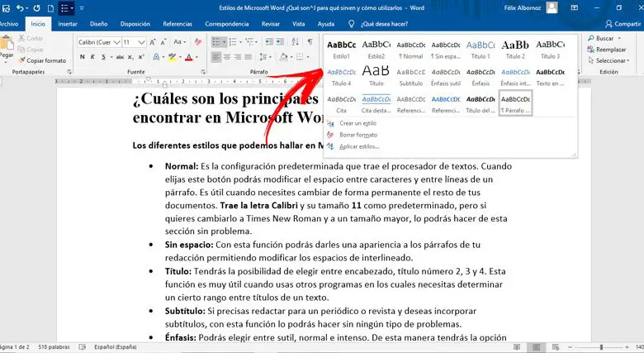Select the Estilo2 style in the gallery
The width and height of the screenshot is (644, 353).
click(x=376, y=50)
